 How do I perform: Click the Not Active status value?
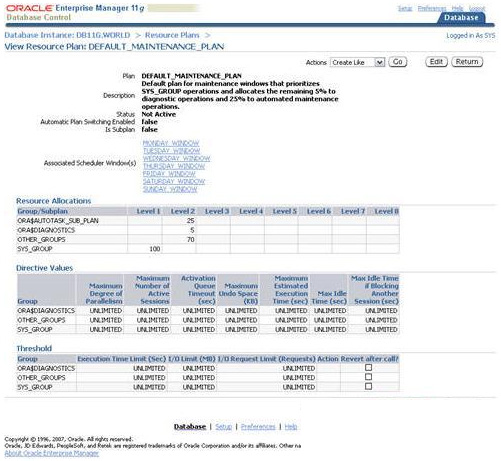click(159, 114)
